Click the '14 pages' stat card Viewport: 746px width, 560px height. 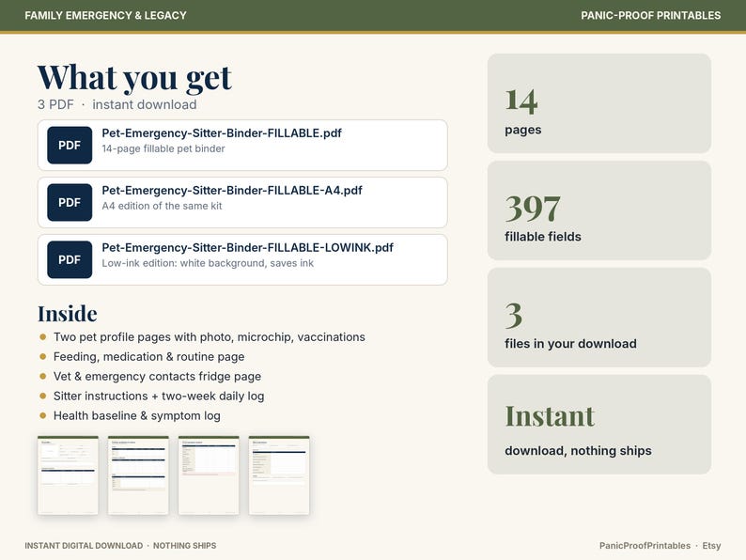[599, 103]
